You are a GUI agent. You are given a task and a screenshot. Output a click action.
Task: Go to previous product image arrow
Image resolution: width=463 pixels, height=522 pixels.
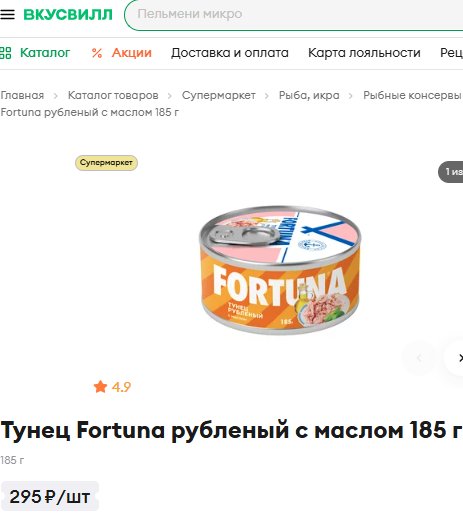coord(419,358)
